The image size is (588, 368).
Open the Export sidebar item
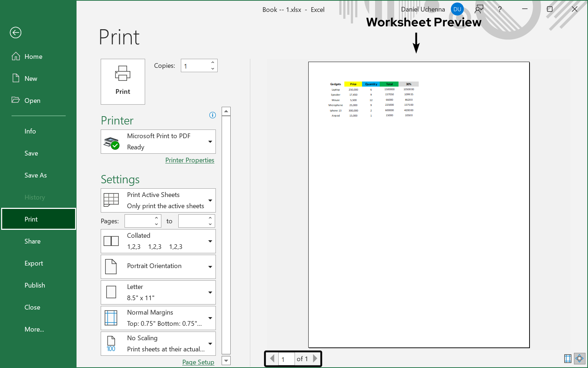tap(34, 263)
